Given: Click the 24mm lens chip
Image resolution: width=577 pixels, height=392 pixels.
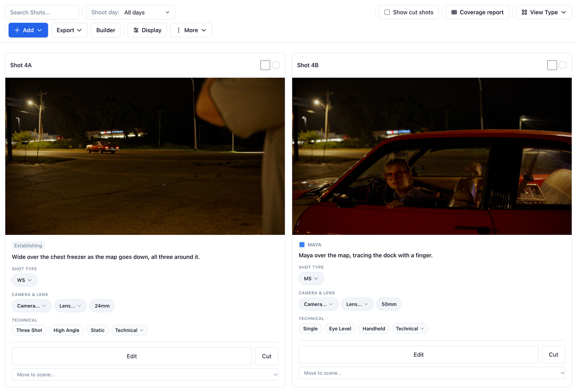Looking at the screenshot, I should [x=102, y=306].
